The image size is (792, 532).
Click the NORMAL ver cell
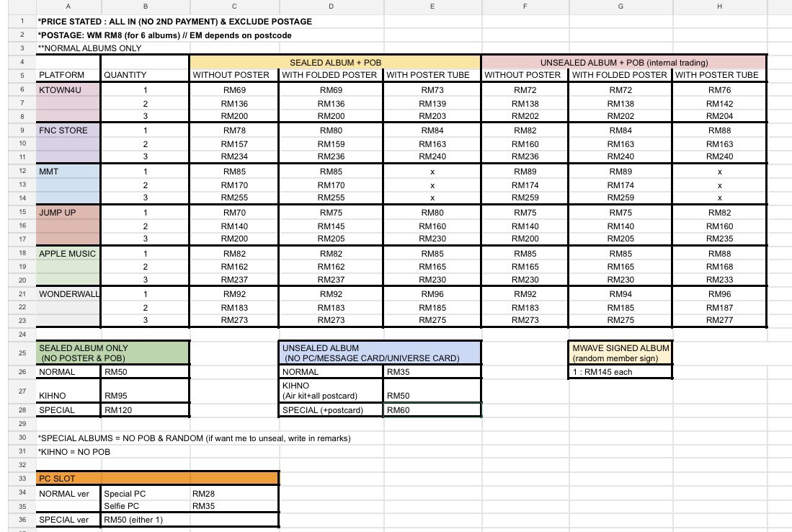68,494
